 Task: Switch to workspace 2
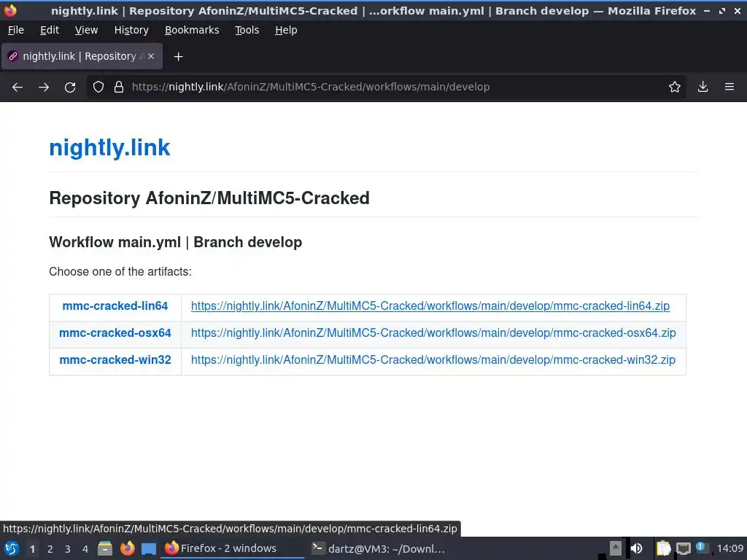coord(50,549)
